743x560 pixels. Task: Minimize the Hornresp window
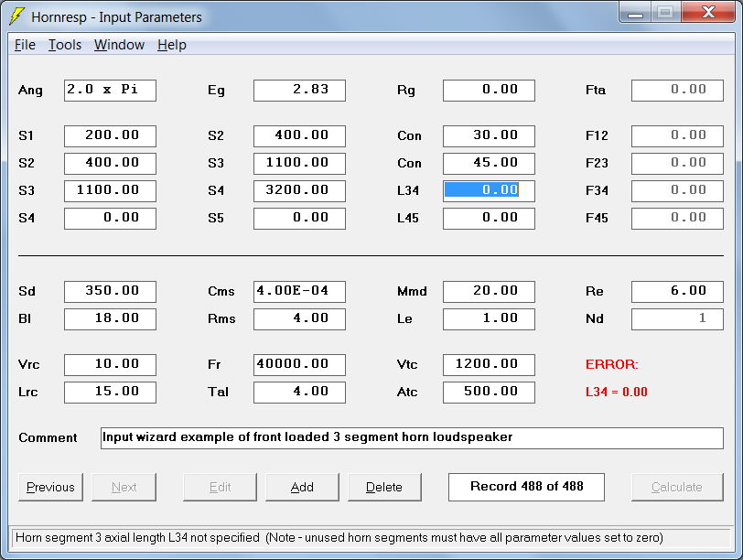(x=635, y=13)
